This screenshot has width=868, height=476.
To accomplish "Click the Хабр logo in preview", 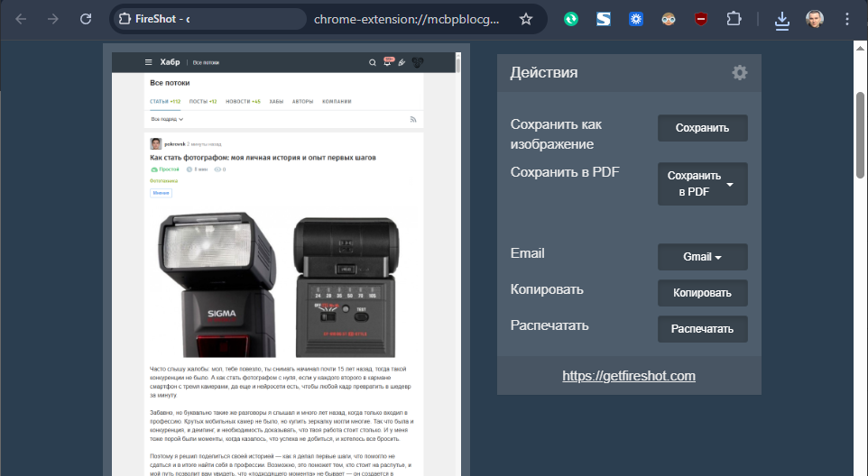I will (x=170, y=62).
